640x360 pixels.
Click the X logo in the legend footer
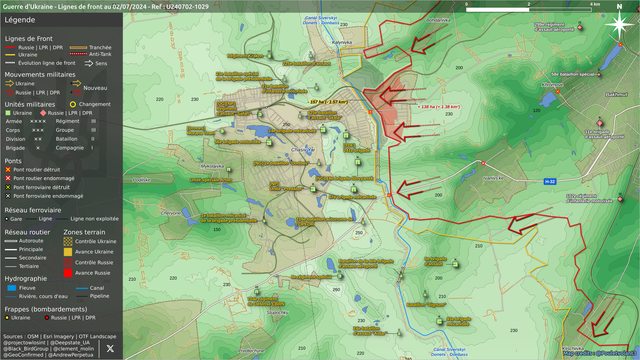point(110,349)
